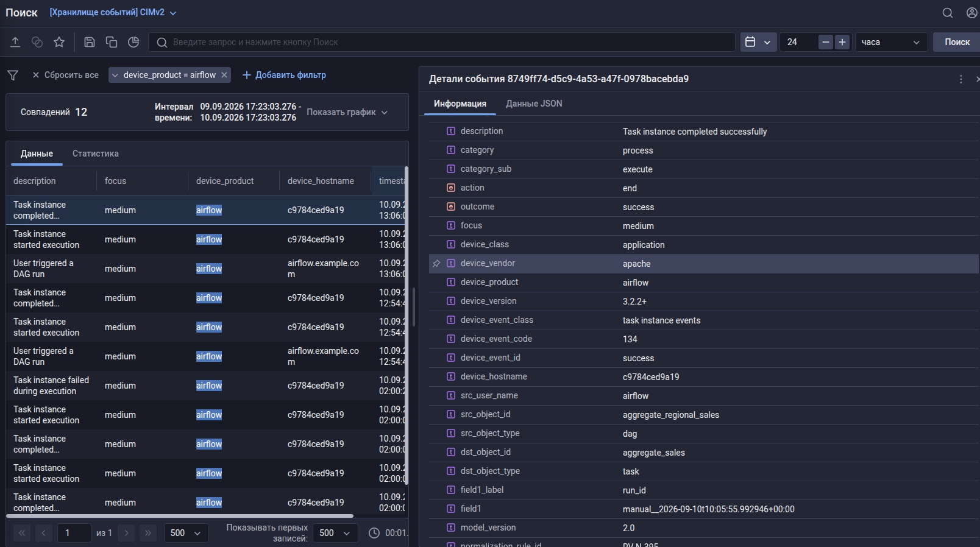Screen dimensions: 980x547
Task: Click the funnel filter icon
Action: tap(13, 75)
